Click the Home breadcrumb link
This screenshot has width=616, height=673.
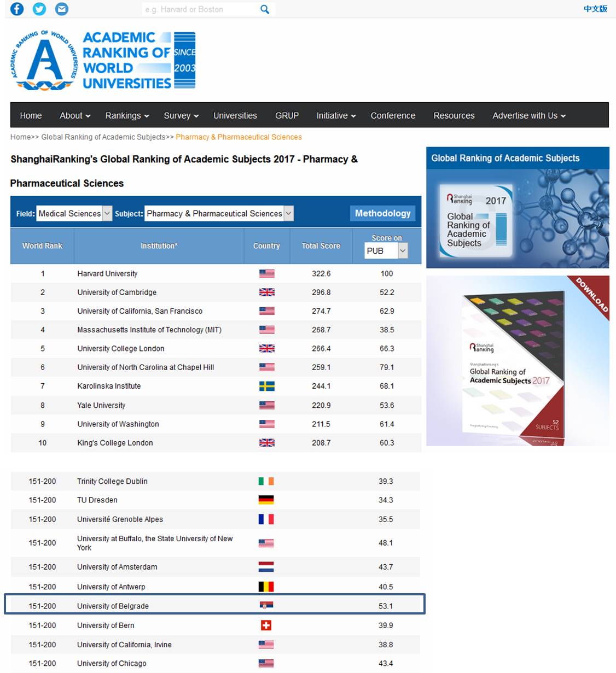(x=21, y=137)
